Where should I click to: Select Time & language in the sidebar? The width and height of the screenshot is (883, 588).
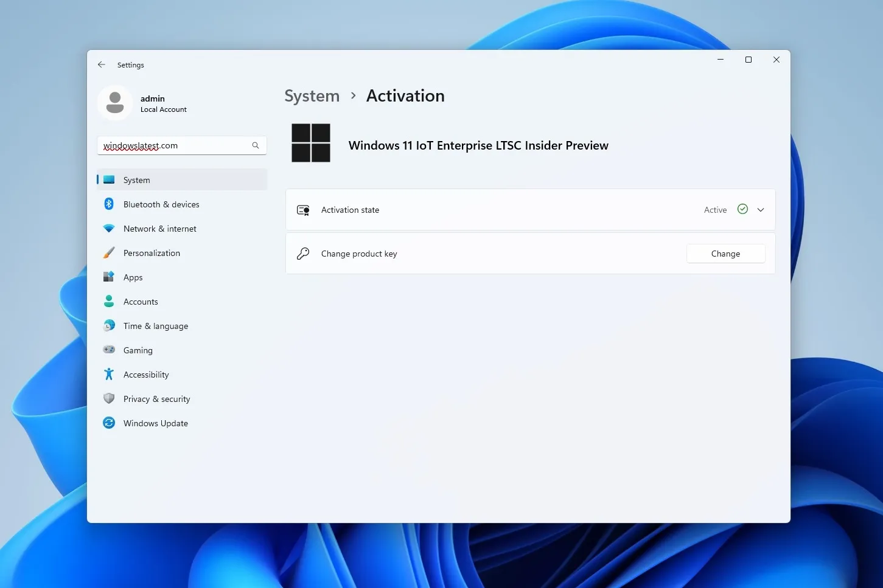(x=155, y=325)
